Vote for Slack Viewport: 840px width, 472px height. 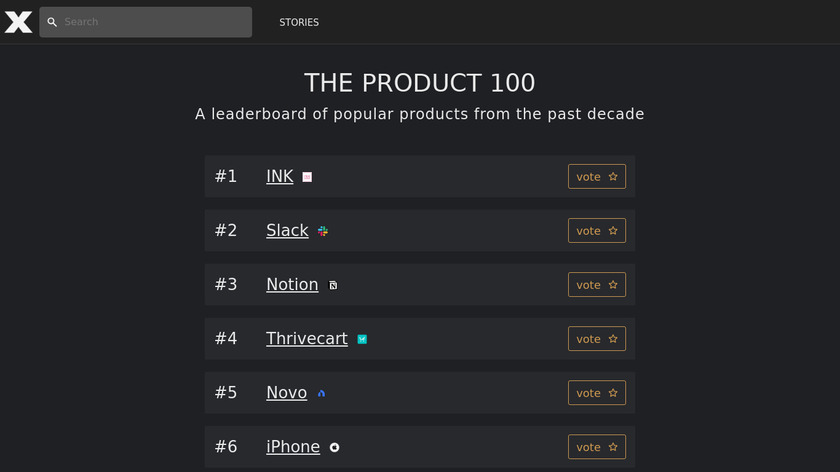point(597,231)
